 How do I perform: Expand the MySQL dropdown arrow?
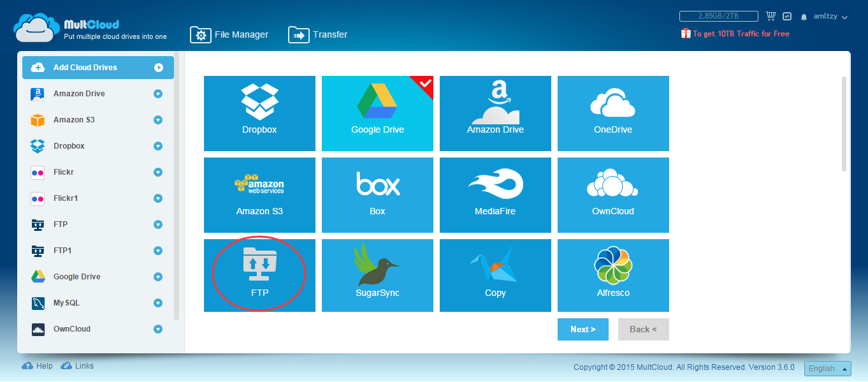[x=158, y=303]
